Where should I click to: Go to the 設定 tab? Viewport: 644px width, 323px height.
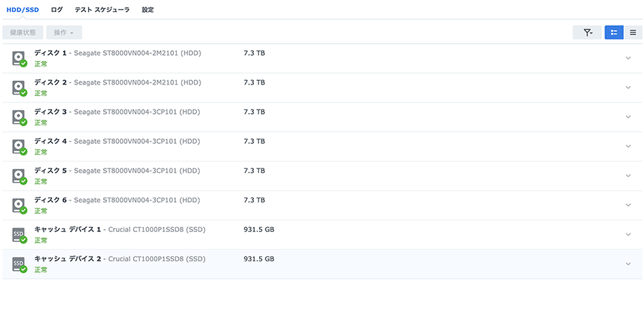coord(147,10)
